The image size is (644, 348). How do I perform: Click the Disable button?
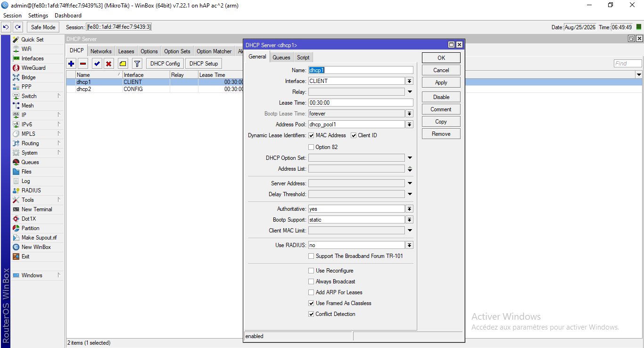(441, 97)
